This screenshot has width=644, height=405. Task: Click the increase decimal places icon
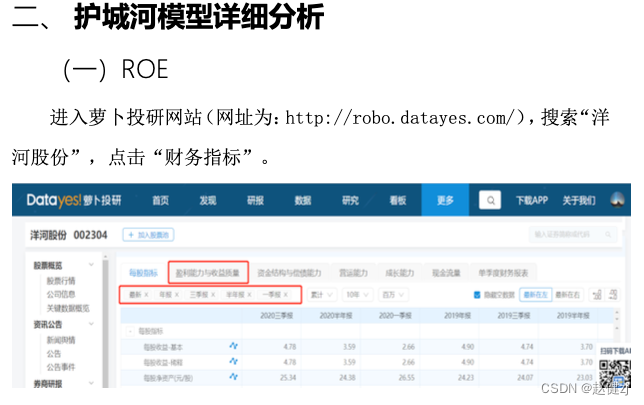click(x=597, y=295)
